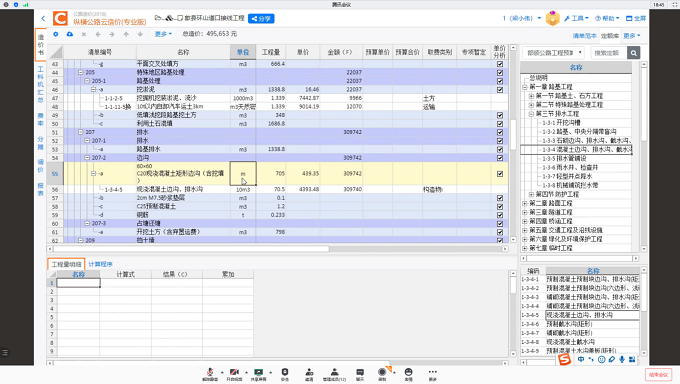Toggle 单价分析 checkbox for row 49
This screenshot has width=680, height=384.
(x=500, y=115)
